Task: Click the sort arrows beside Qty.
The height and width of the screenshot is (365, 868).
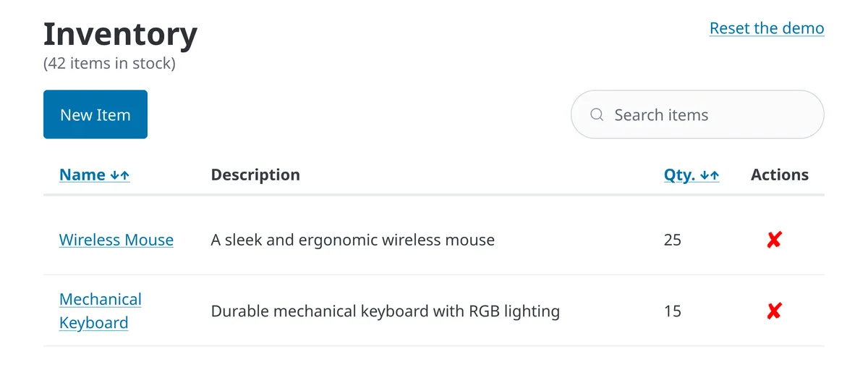Action: (710, 175)
